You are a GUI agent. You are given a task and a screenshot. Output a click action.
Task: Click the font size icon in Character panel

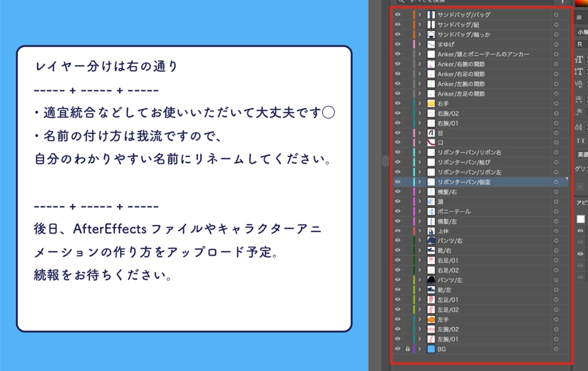click(579, 60)
